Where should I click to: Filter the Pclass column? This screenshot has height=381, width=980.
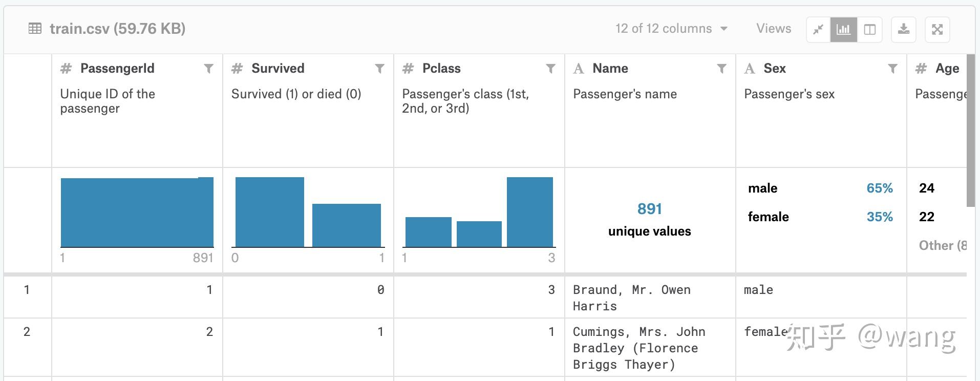(x=550, y=69)
